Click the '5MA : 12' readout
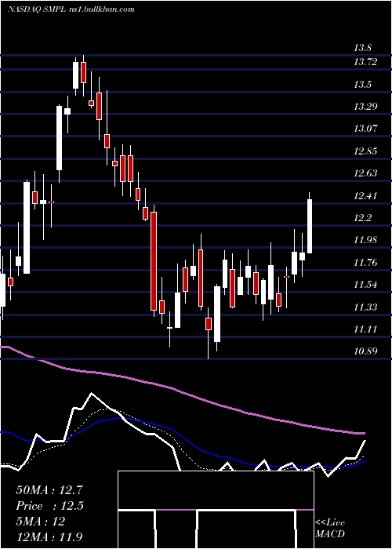The height and width of the screenshot is (549, 392). [x=40, y=522]
